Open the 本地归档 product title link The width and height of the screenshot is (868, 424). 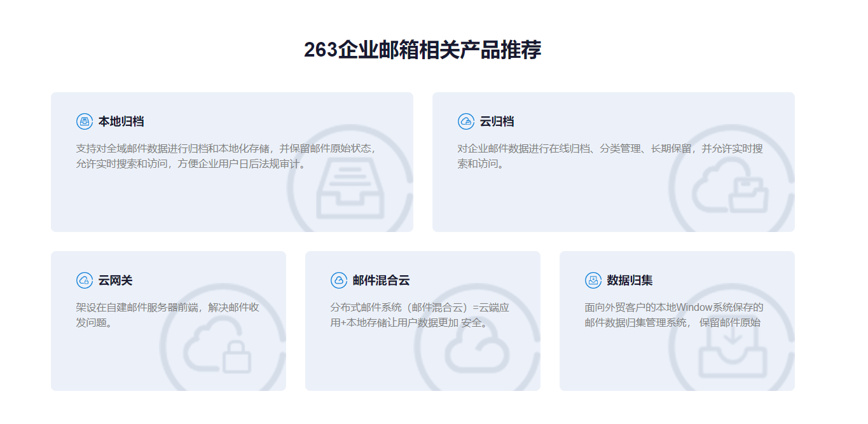click(121, 121)
